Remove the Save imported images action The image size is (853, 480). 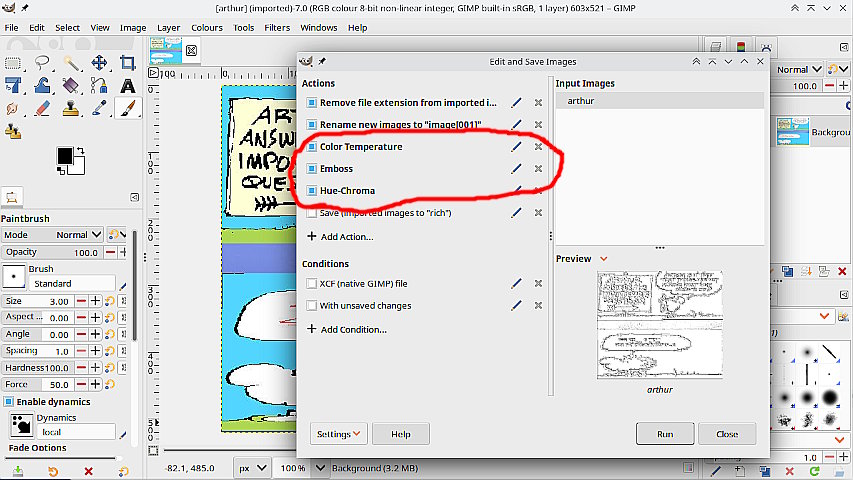coord(538,213)
